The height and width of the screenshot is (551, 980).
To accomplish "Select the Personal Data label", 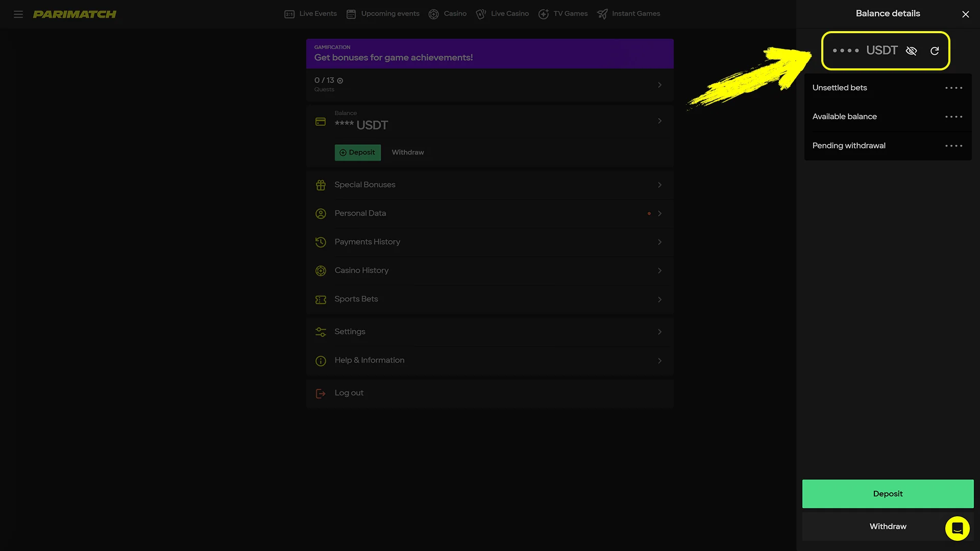I will coord(360,213).
